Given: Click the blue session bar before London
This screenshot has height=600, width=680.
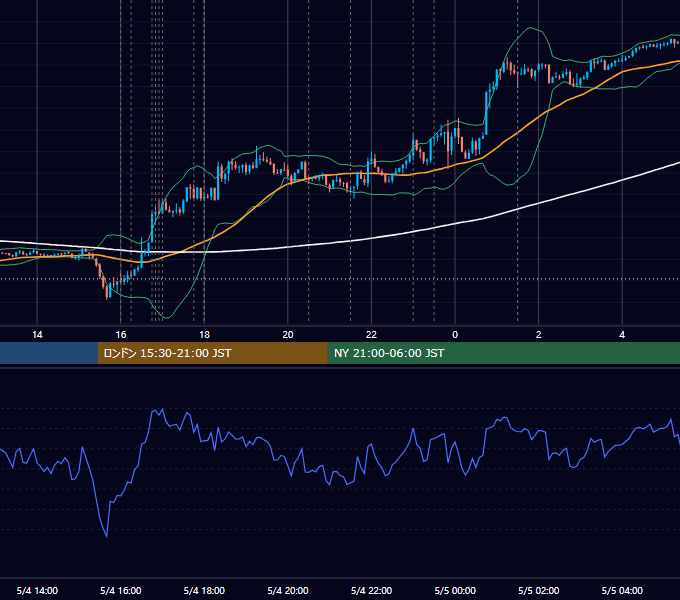Looking at the screenshot, I should (49, 353).
